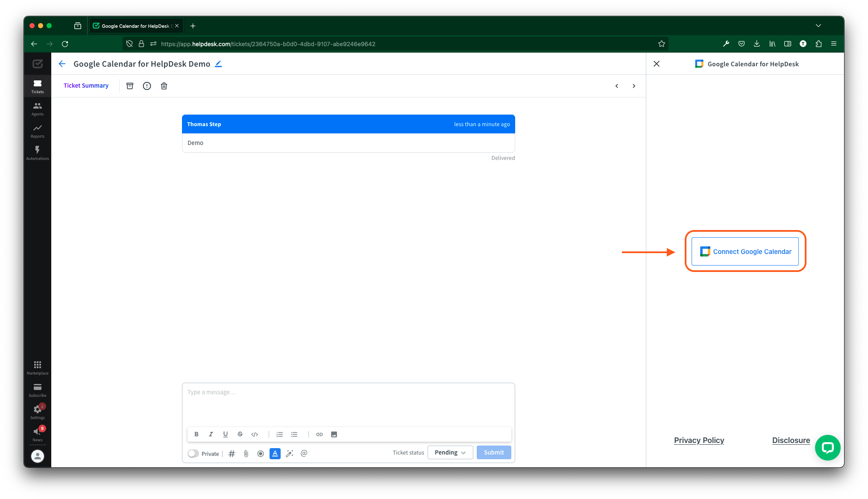Bookmark page with star icon
Viewport: 868px width, 499px height.
click(662, 44)
